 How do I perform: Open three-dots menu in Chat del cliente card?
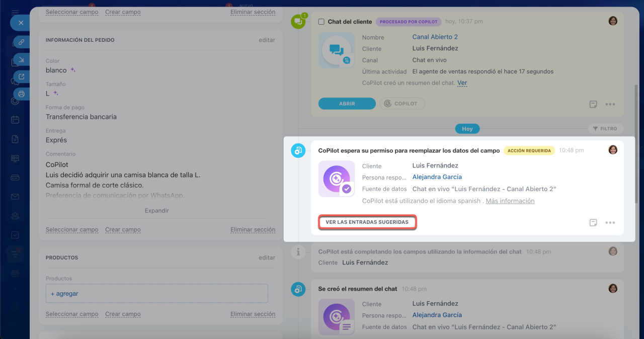(610, 104)
